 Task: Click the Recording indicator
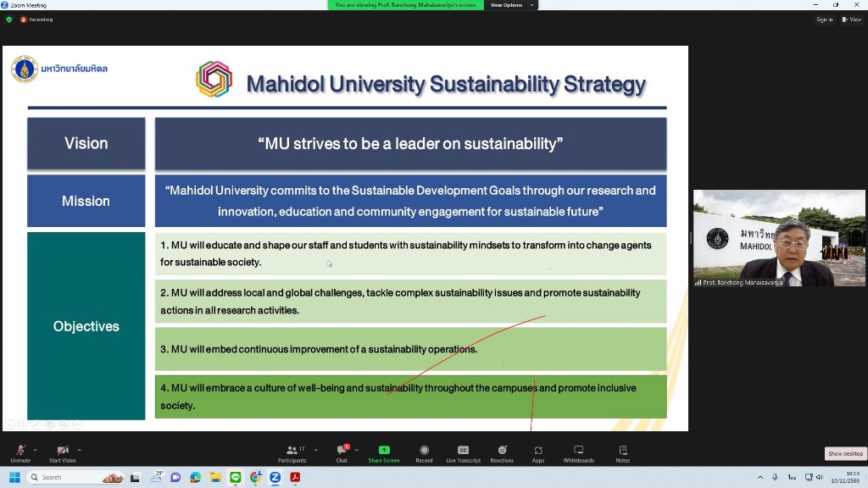36,19
